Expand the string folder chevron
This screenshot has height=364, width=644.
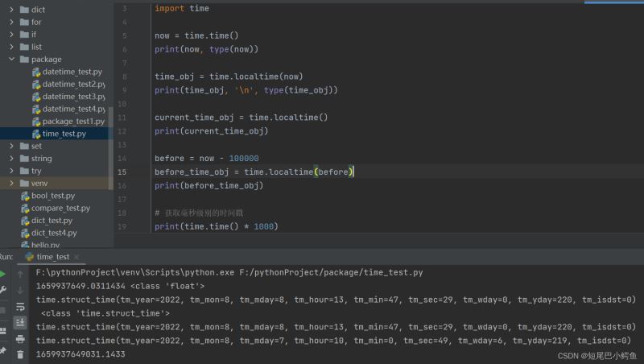click(11, 158)
